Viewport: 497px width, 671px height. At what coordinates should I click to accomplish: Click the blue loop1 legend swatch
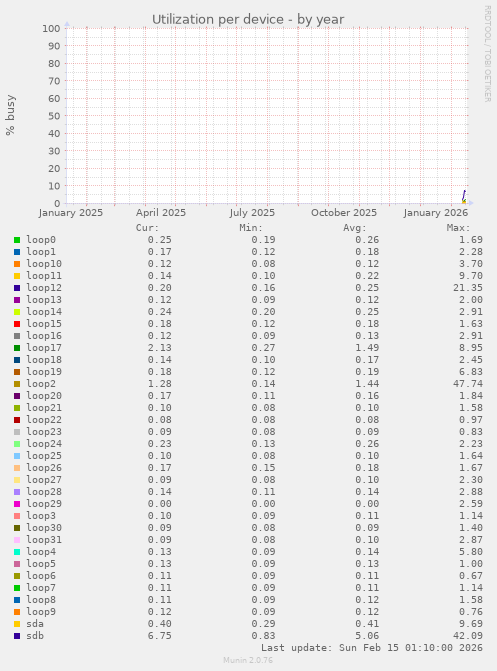click(x=17, y=252)
